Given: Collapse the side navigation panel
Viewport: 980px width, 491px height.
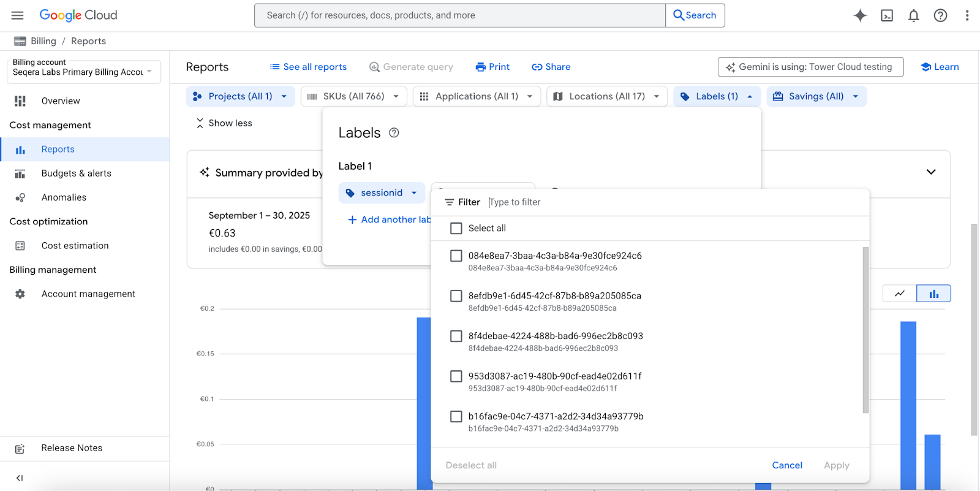Looking at the screenshot, I should (20, 478).
